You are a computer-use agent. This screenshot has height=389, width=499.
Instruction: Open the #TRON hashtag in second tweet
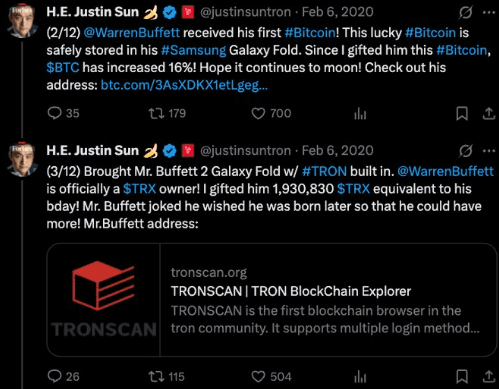click(324, 171)
